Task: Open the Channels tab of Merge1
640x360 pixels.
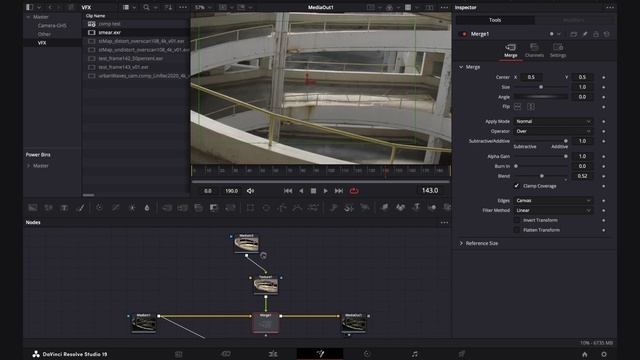Action: point(534,51)
